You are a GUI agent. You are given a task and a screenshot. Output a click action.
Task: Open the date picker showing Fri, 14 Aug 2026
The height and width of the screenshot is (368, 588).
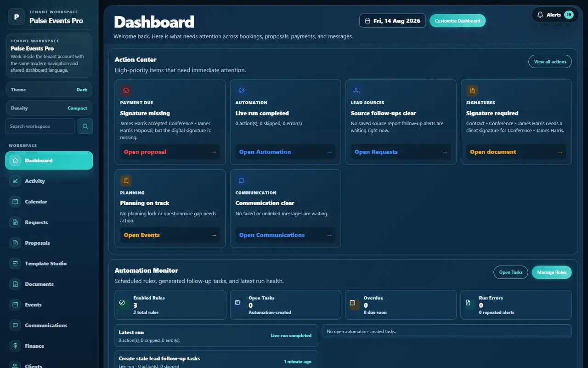tap(393, 21)
